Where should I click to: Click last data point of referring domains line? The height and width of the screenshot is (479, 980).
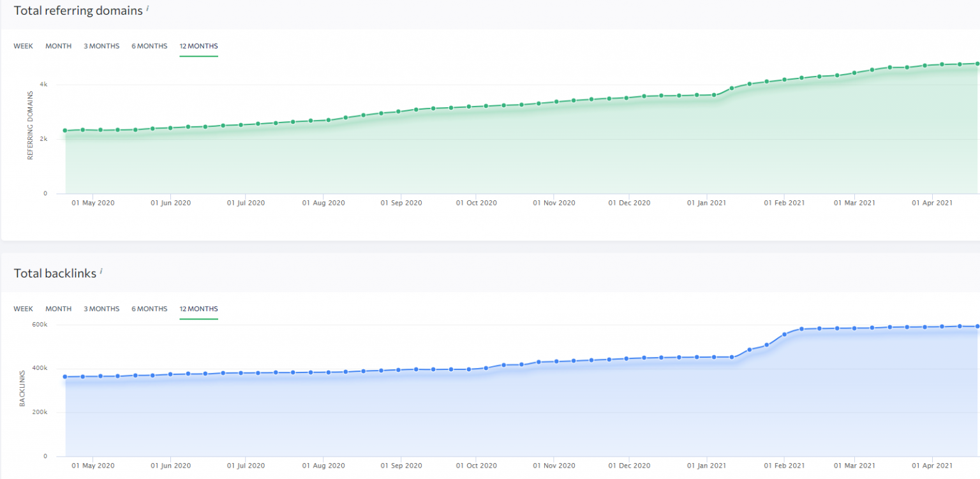click(977, 64)
